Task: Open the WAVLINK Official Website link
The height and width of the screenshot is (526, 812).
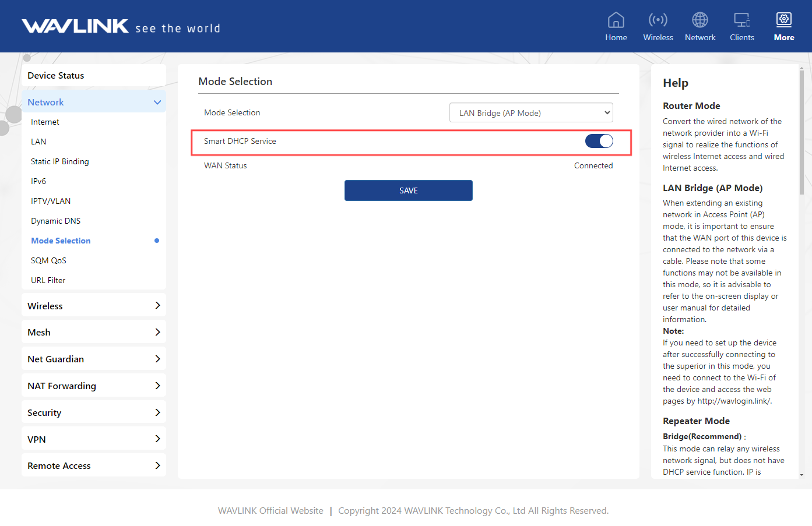Action: pos(270,511)
